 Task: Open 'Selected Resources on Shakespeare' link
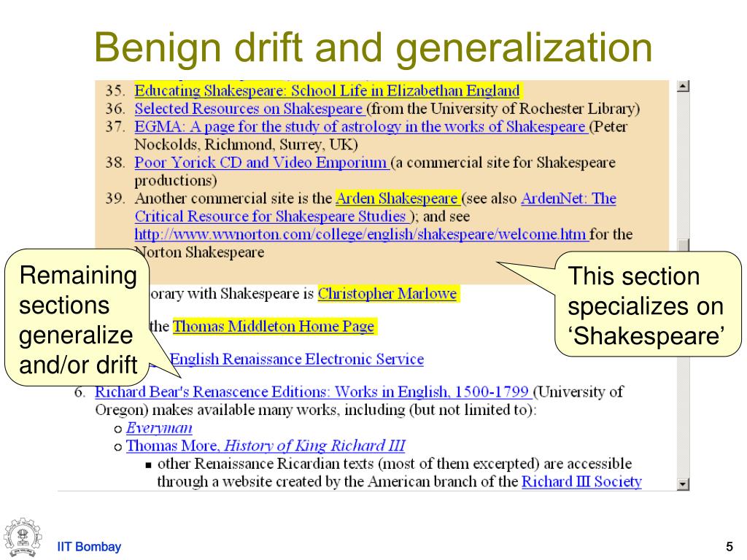249,109
